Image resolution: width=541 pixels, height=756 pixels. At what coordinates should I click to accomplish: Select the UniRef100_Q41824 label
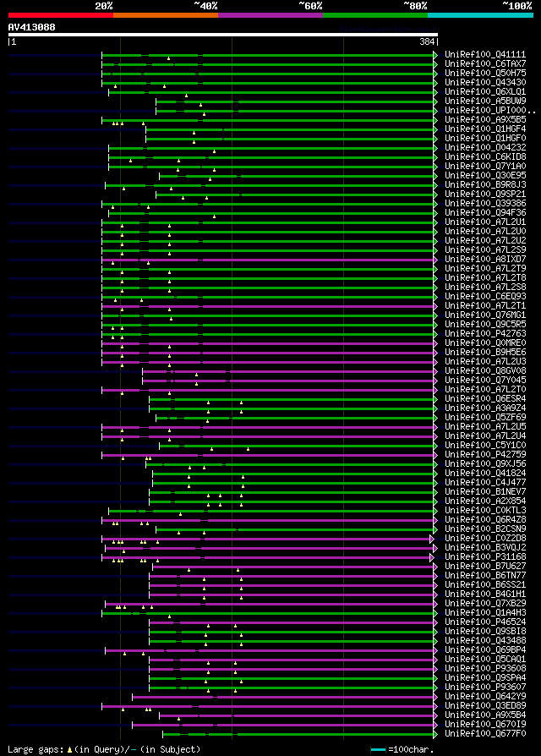point(485,474)
